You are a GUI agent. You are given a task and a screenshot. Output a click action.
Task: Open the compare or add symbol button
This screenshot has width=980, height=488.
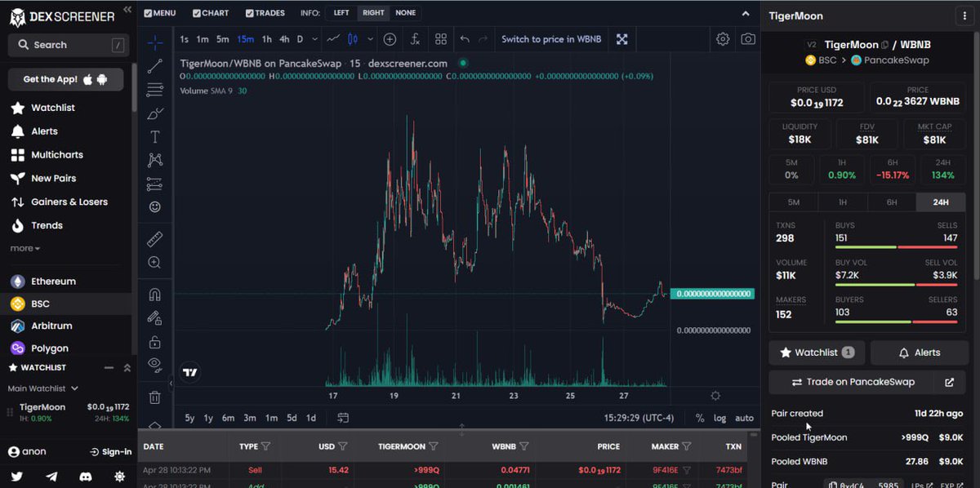click(x=390, y=39)
